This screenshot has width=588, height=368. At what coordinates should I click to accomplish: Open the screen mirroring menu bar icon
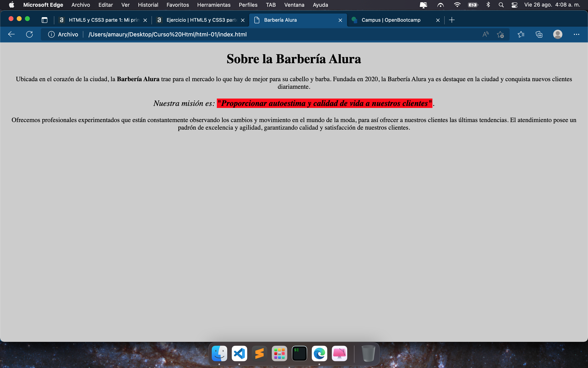point(423,5)
